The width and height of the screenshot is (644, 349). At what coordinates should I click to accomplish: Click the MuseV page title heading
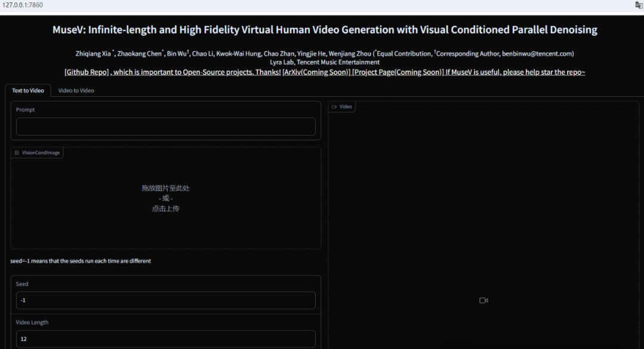[325, 30]
